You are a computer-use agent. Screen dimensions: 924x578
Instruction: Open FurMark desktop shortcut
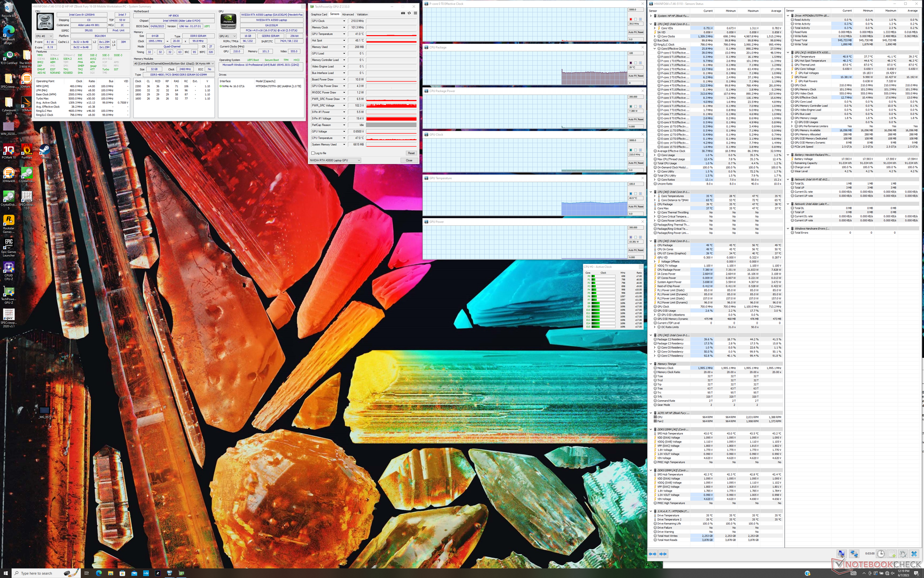click(x=26, y=151)
